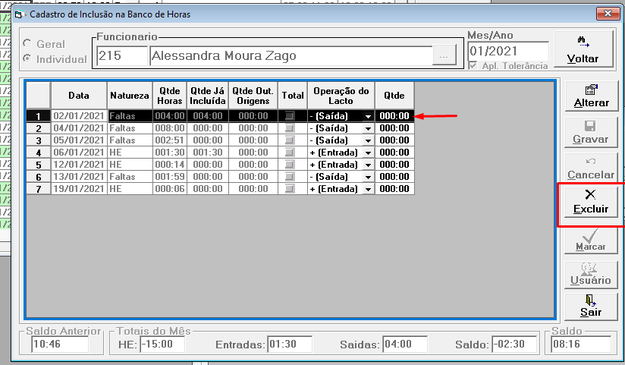Screen dimensions: 625x365
Task: Click the Voltar button with binoculars icon
Action: [x=583, y=50]
